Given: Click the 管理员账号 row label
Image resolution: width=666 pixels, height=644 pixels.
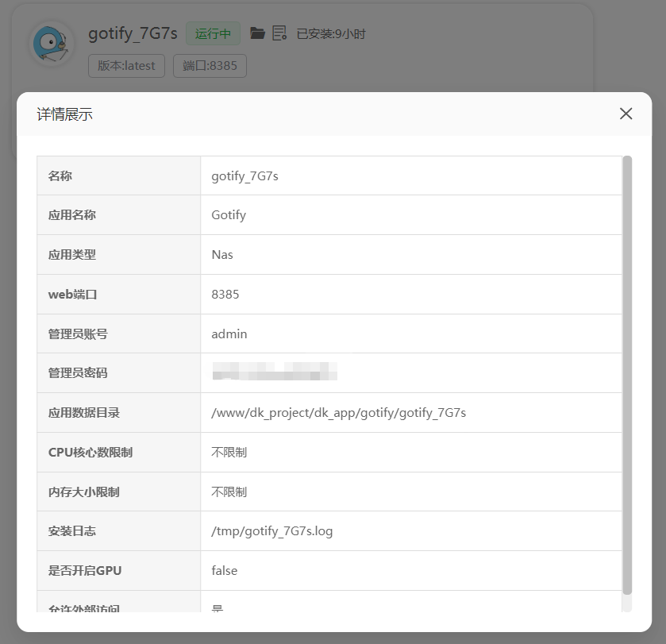Looking at the screenshot, I should (78, 334).
